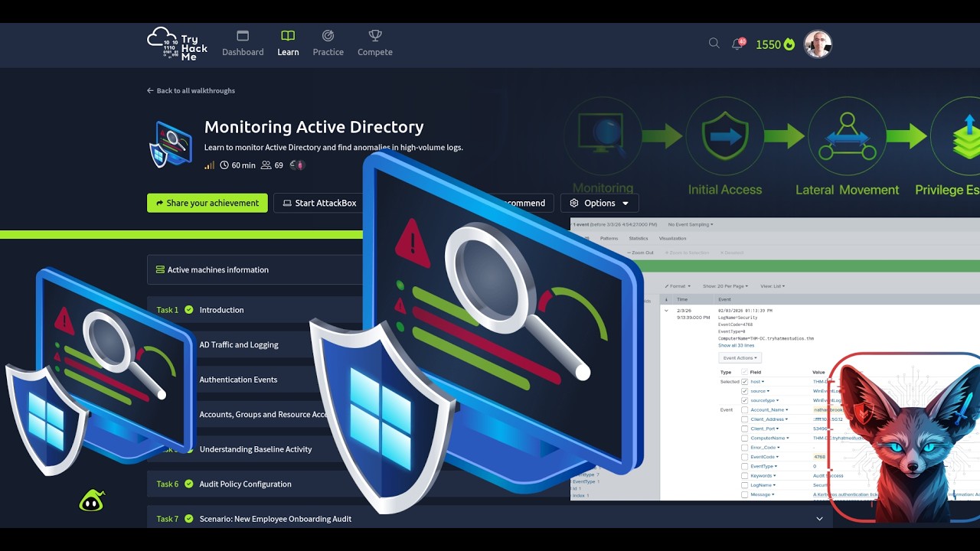Uncheck the sourcetype field checkbox

[744, 400]
